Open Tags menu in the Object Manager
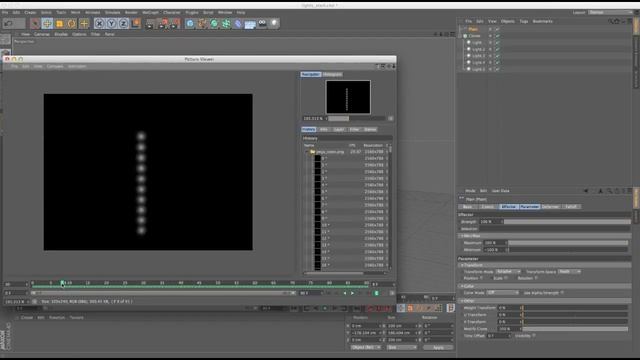640x360 pixels. pos(524,21)
